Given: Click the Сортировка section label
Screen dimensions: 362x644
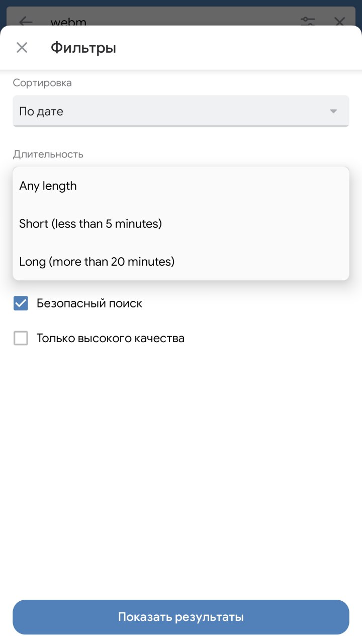Looking at the screenshot, I should (42, 83).
